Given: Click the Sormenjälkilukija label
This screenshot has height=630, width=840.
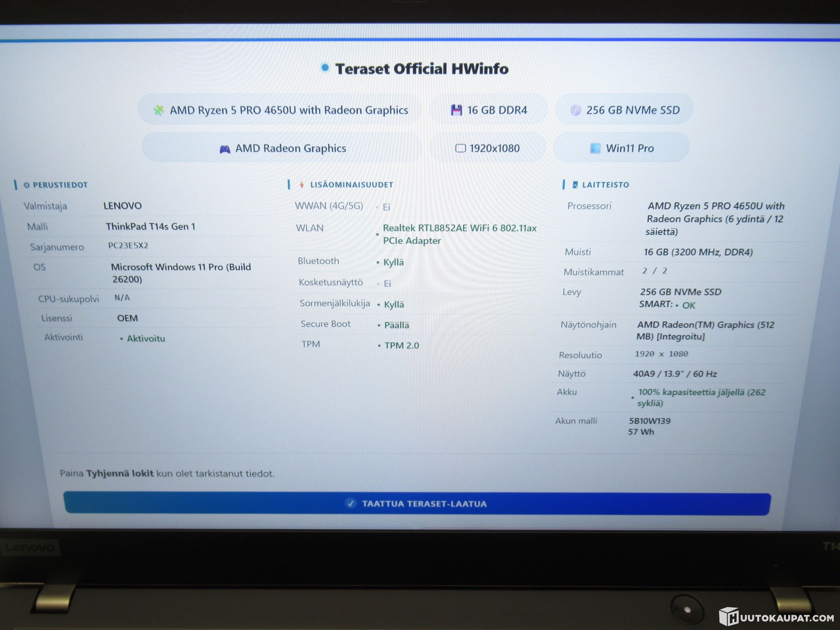Looking at the screenshot, I should [x=335, y=304].
